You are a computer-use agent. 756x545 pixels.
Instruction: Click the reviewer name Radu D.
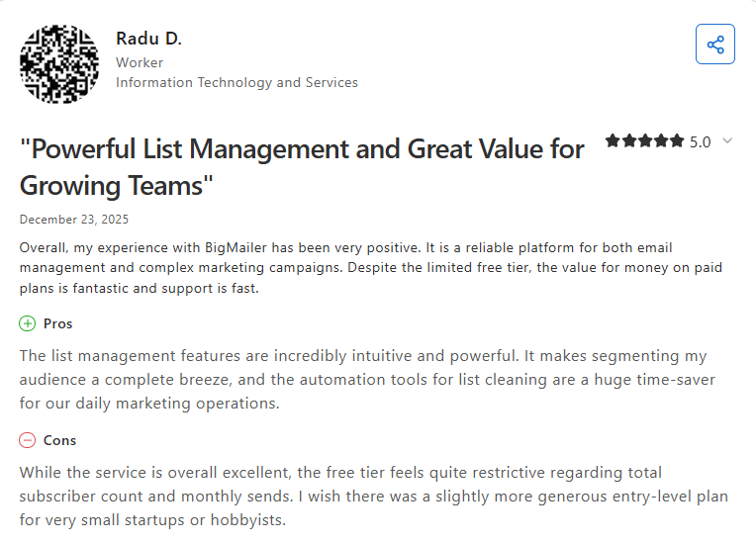[148, 39]
